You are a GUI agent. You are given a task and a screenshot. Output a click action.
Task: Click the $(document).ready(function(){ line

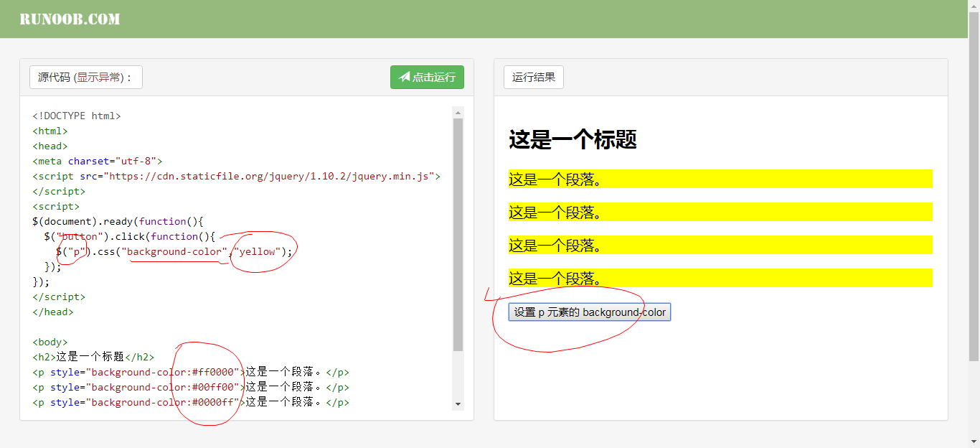click(118, 221)
